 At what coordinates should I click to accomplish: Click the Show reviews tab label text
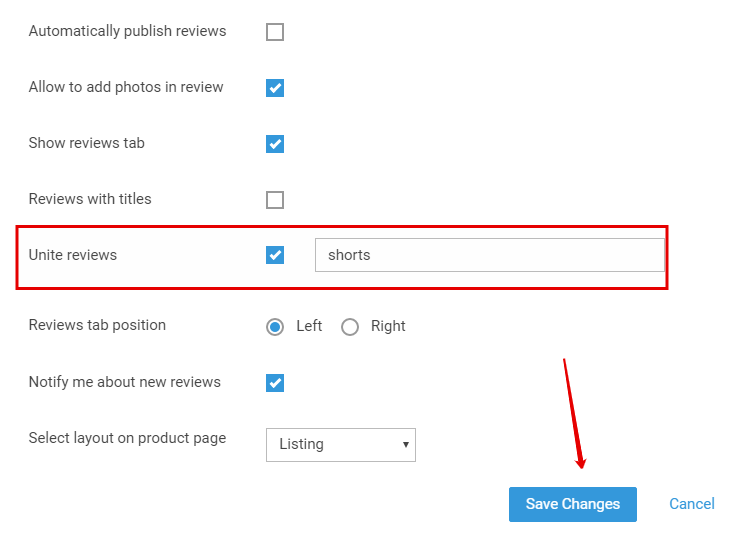pyautogui.click(x=86, y=143)
